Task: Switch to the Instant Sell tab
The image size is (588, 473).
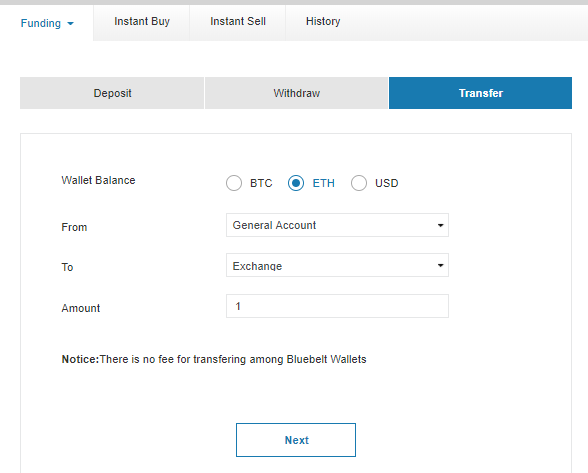Action: [238, 21]
